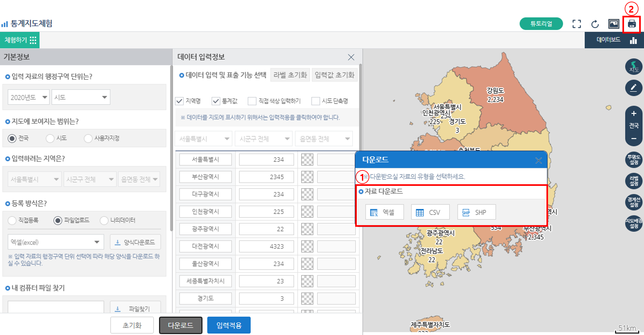Zoom out the map with minus button

[x=634, y=139]
